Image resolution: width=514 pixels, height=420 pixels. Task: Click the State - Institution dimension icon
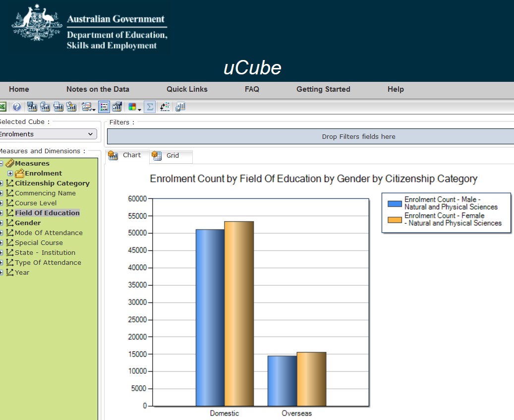click(10, 252)
